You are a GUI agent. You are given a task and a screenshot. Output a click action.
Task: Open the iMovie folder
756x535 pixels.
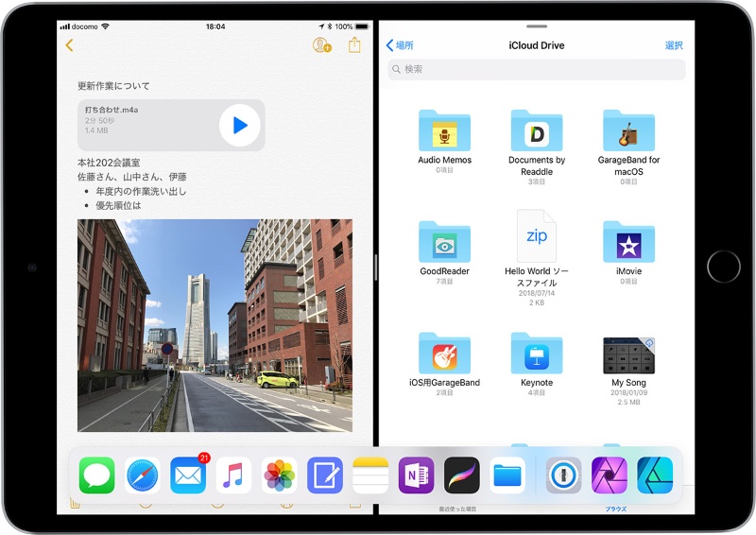pyautogui.click(x=628, y=243)
